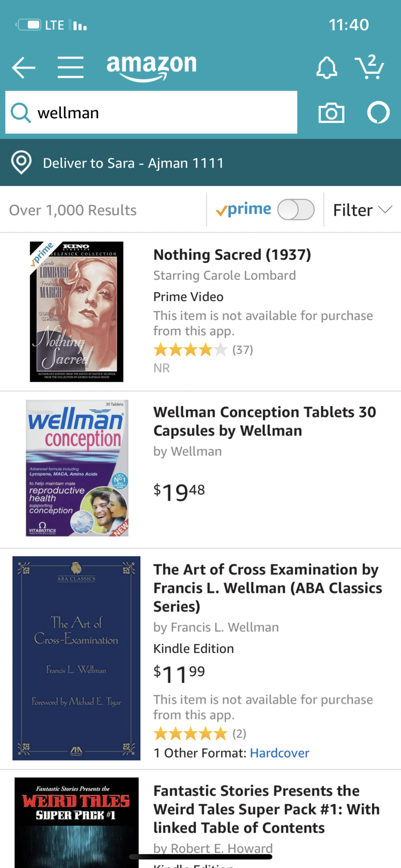The height and width of the screenshot is (868, 401).
Task: Go to Amazon home via logo
Action: click(x=152, y=67)
